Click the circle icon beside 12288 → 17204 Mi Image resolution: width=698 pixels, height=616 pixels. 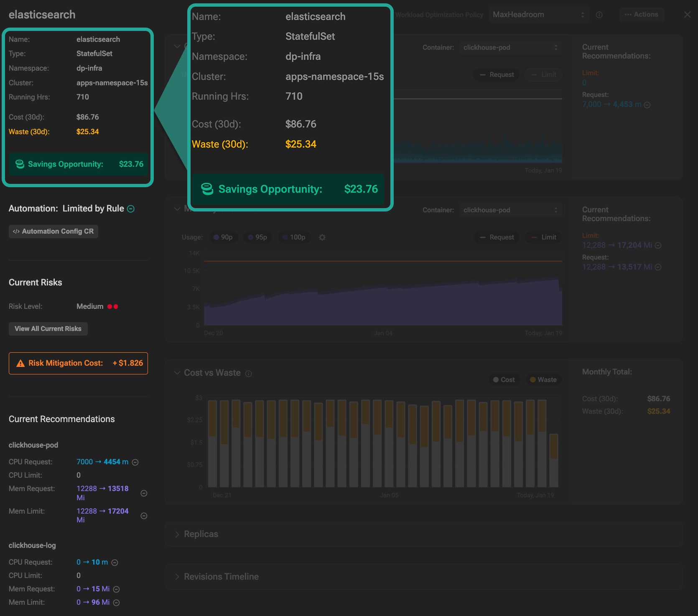tap(144, 516)
